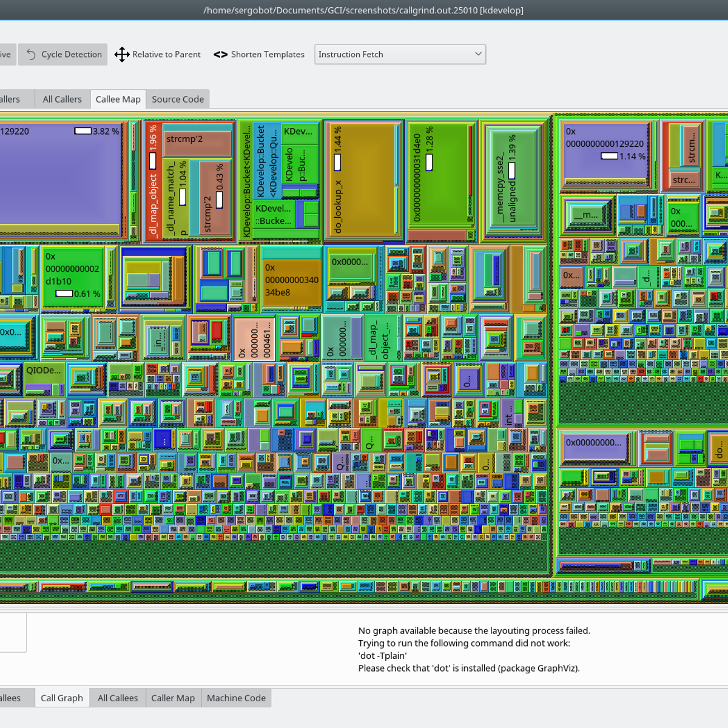
Task: Open the All Callees tab
Action: 118,698
